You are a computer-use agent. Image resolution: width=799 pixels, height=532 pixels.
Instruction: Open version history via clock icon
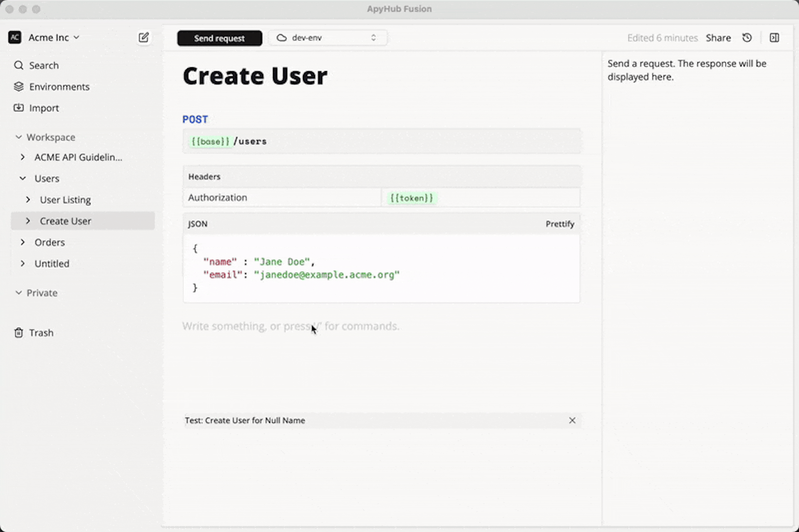pyautogui.click(x=747, y=37)
